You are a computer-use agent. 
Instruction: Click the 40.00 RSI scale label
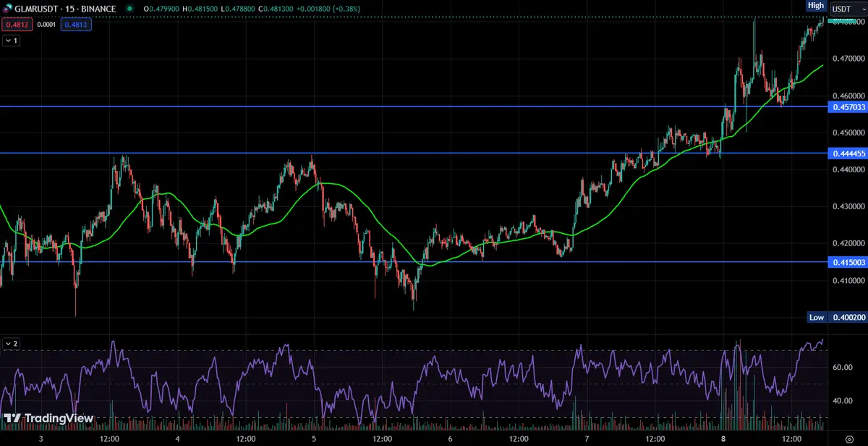(x=841, y=400)
